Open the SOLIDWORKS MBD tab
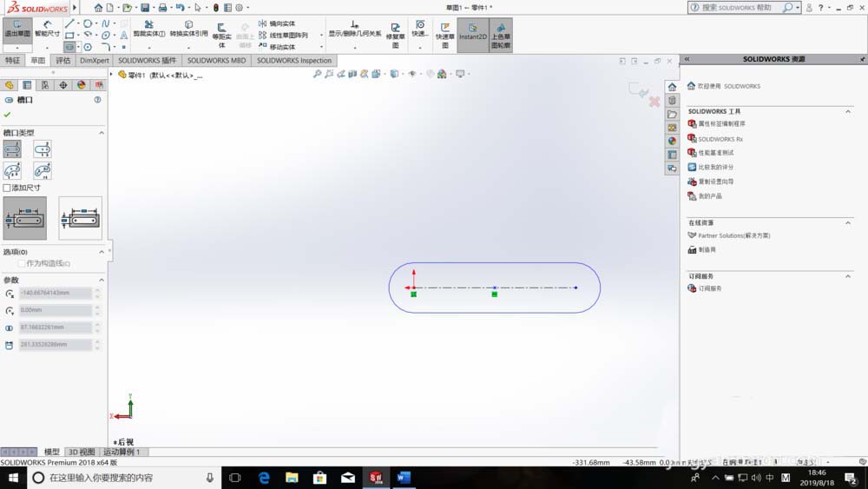The height and width of the screenshot is (489, 868). point(216,60)
